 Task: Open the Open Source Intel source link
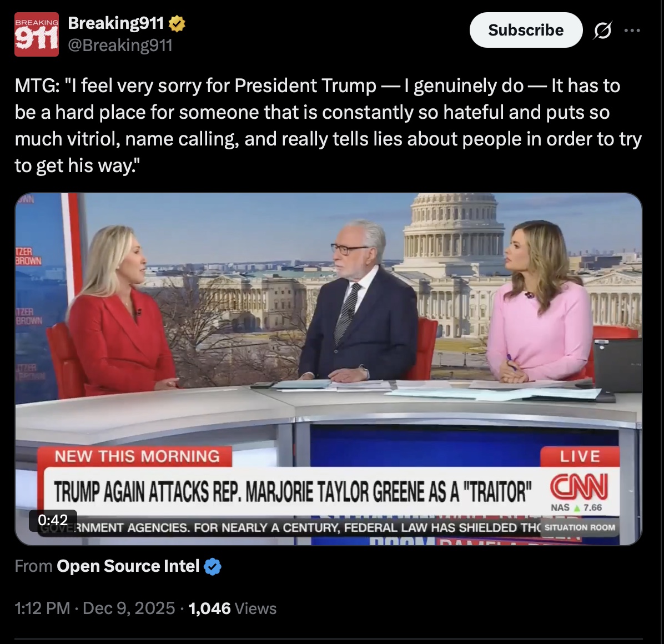click(128, 566)
